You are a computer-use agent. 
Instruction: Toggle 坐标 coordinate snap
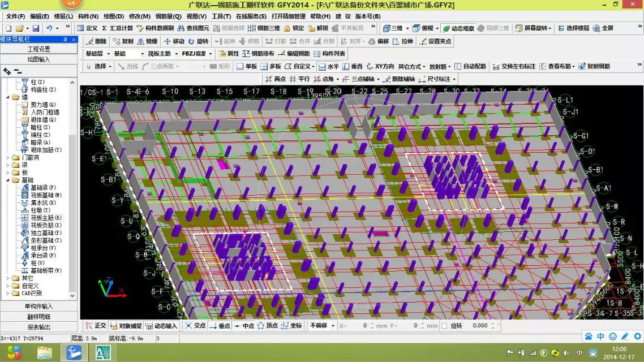291,326
